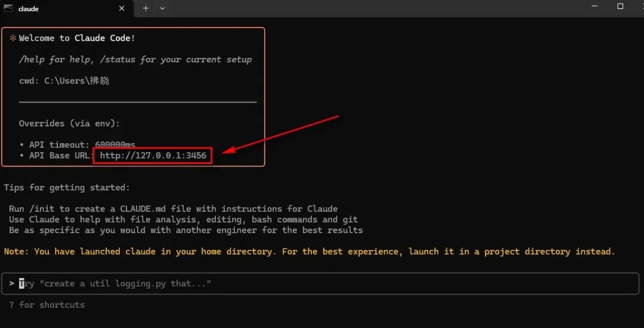Click the 'Be as specific as you would' tip
This screenshot has height=328, width=644.
point(185,230)
